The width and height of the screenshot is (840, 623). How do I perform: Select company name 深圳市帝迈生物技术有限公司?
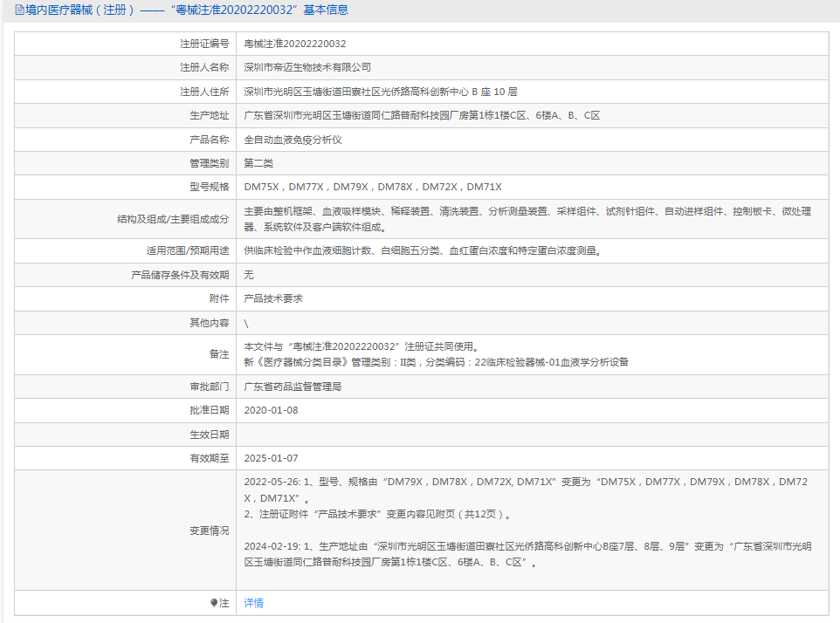pyautogui.click(x=307, y=67)
